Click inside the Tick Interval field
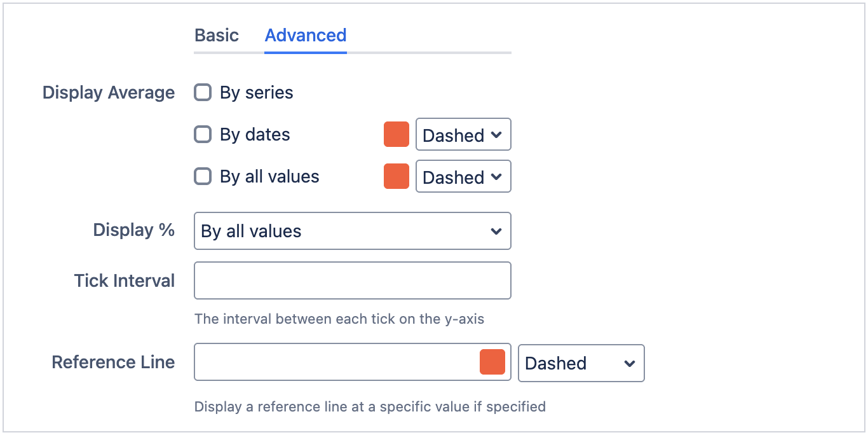This screenshot has width=868, height=435. [x=352, y=280]
